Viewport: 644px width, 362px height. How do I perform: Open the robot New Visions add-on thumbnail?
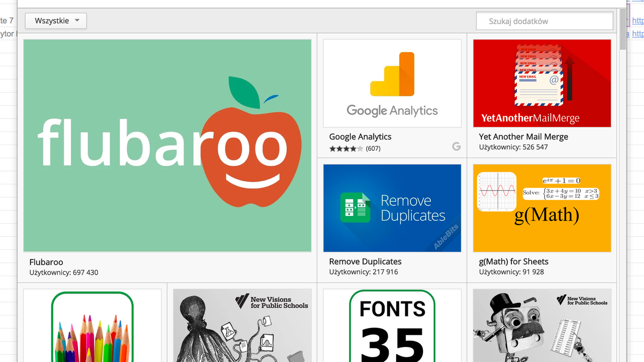[x=542, y=326]
